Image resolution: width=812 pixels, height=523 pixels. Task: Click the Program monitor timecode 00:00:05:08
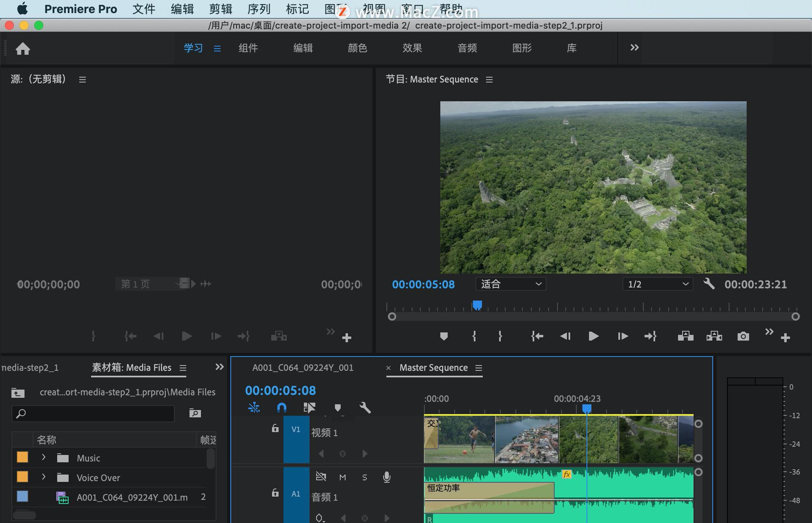click(423, 285)
